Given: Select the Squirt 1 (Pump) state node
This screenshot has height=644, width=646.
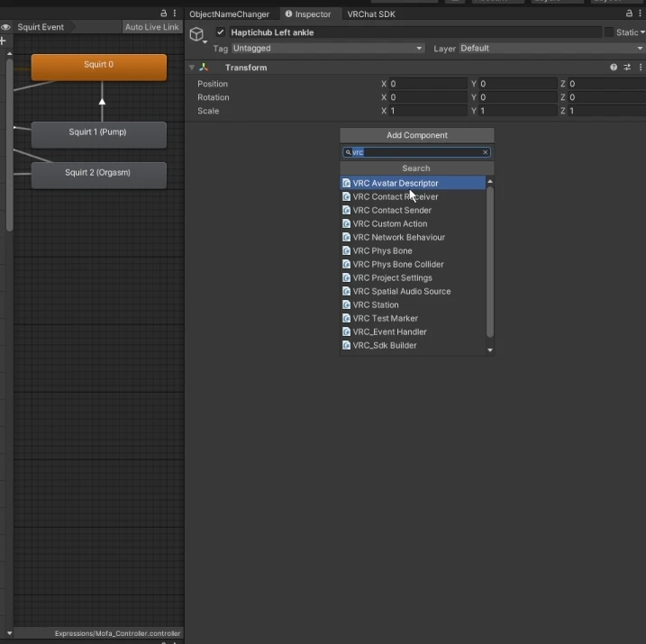Looking at the screenshot, I should tap(99, 134).
